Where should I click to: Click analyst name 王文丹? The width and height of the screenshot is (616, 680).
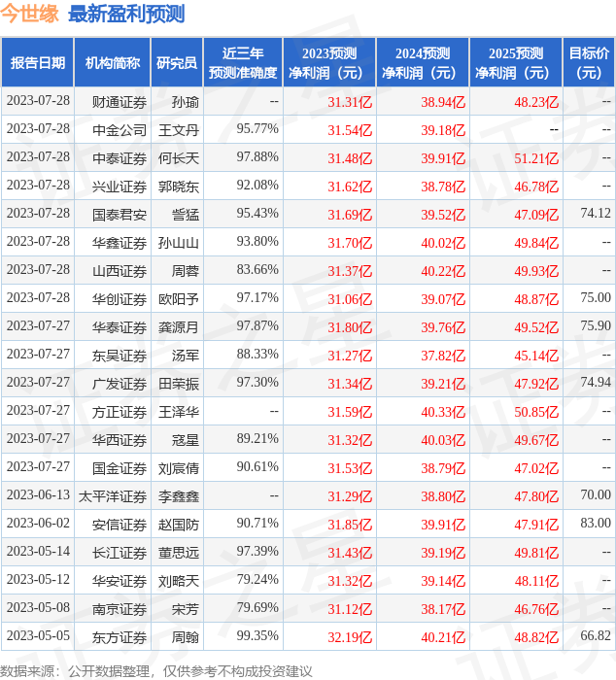179,130
